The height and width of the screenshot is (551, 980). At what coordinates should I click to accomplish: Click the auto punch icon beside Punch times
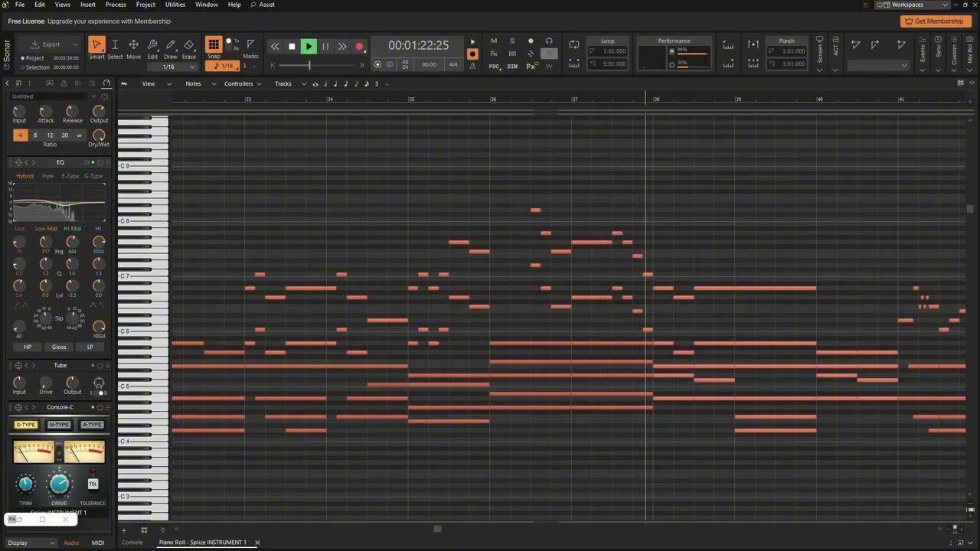pos(753,44)
